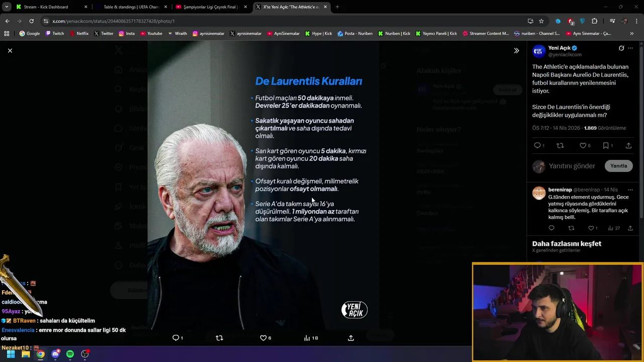Open the Youtube bookmark

(x=151, y=34)
